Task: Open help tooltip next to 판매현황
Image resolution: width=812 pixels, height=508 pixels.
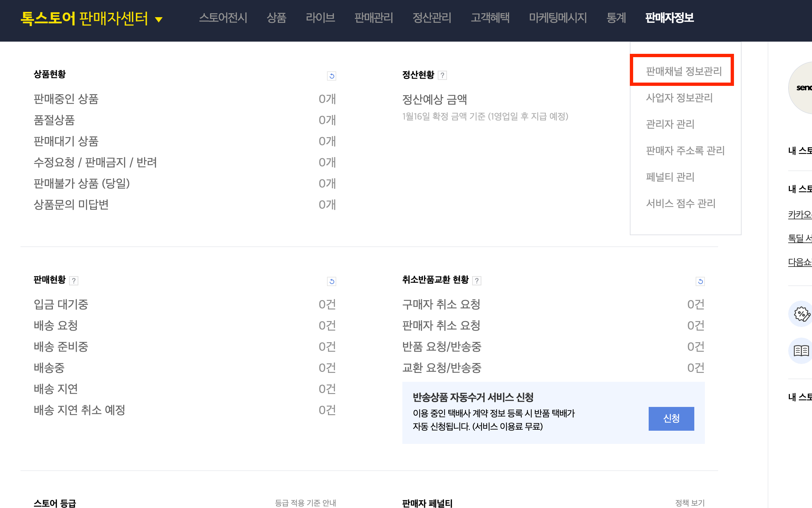Action: point(74,280)
